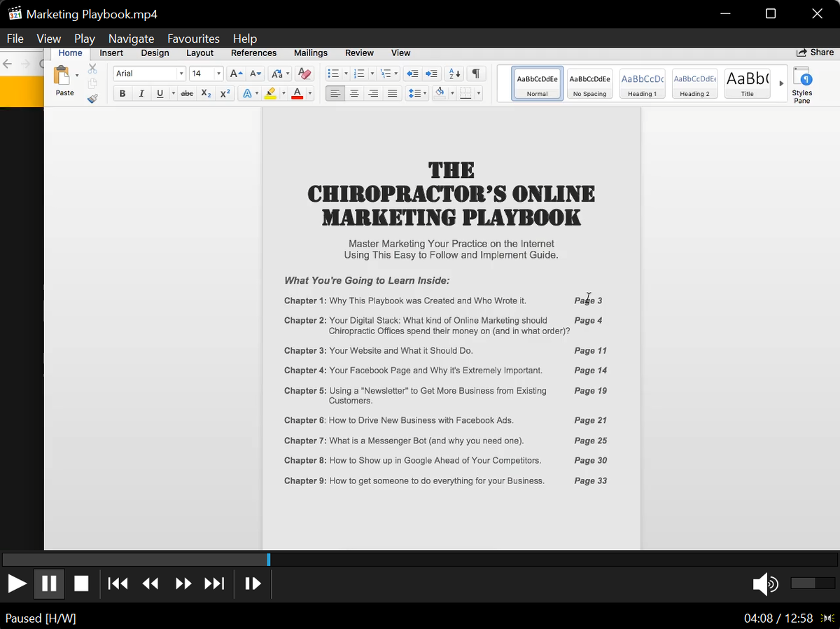The width and height of the screenshot is (840, 629).
Task: Stop the video playback
Action: pyautogui.click(x=81, y=583)
